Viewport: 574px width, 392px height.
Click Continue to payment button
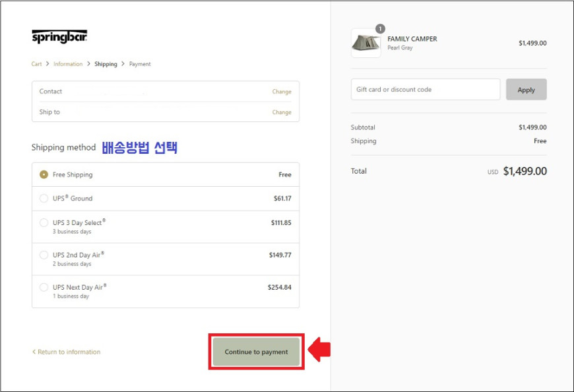point(256,352)
